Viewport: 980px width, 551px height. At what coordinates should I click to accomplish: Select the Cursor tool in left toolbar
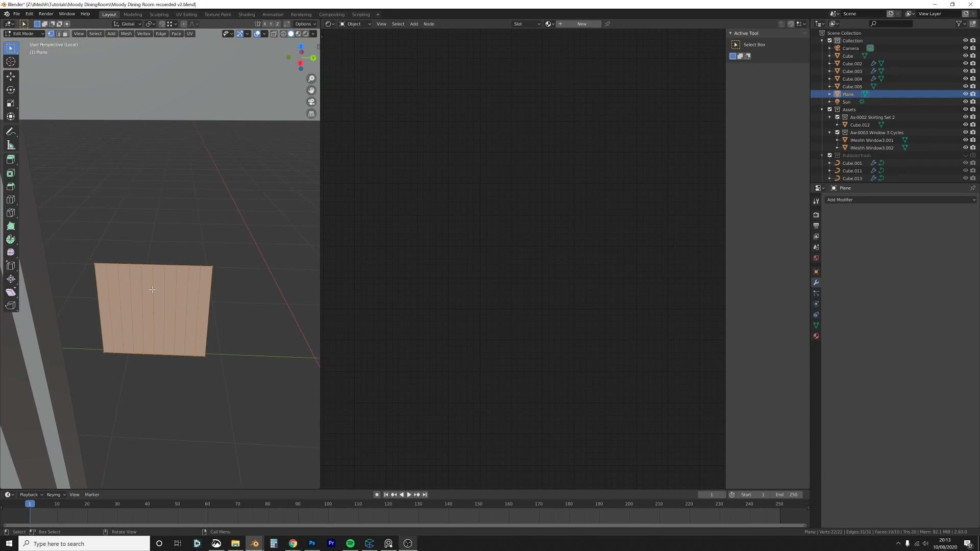coord(11,62)
